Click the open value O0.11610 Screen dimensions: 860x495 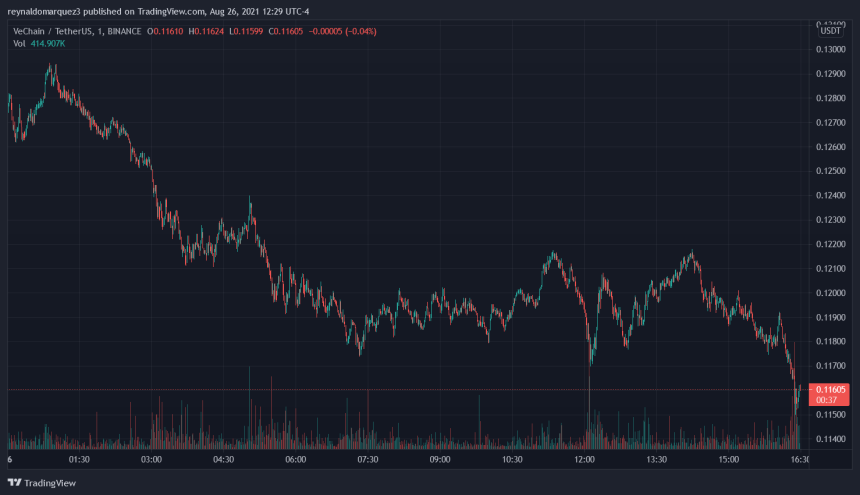165,31
